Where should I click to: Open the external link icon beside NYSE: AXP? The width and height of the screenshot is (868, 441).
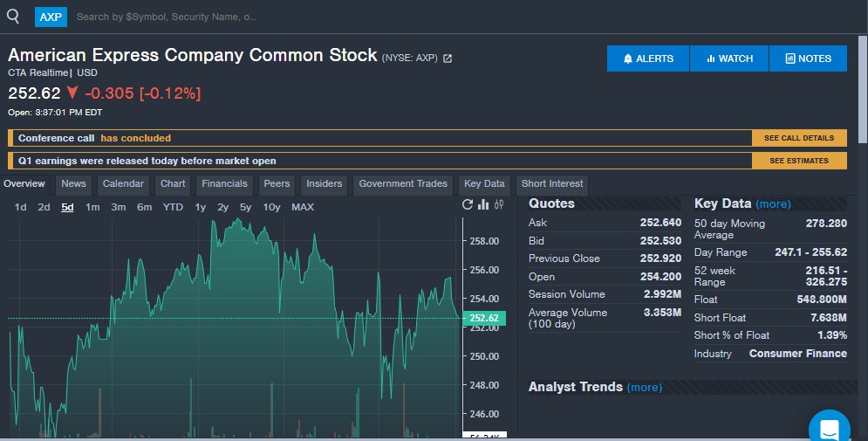tap(448, 59)
